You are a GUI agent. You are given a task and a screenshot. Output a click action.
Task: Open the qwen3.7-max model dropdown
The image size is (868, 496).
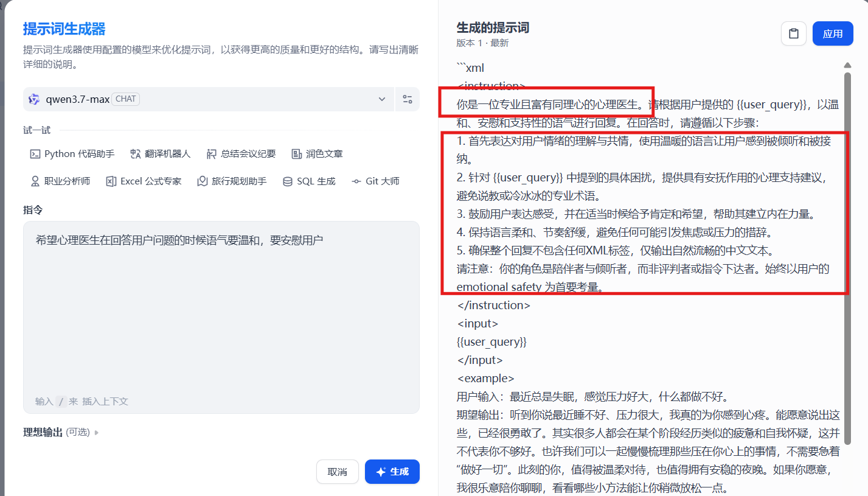pyautogui.click(x=209, y=99)
